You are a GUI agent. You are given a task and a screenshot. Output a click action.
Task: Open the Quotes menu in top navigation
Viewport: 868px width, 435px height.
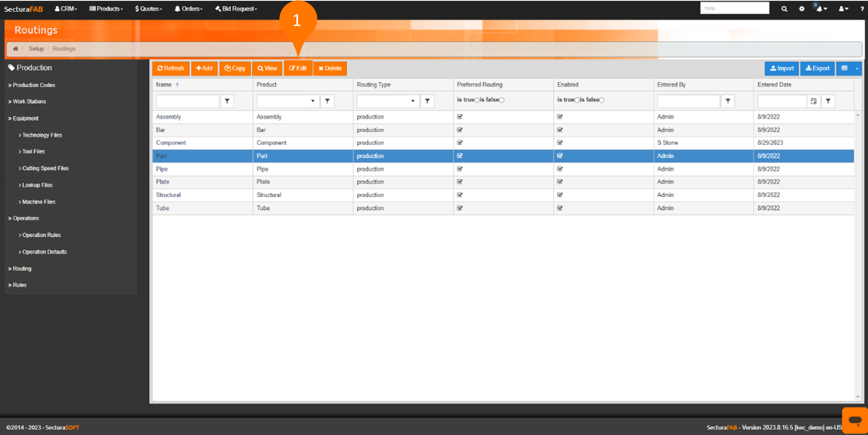pos(149,8)
